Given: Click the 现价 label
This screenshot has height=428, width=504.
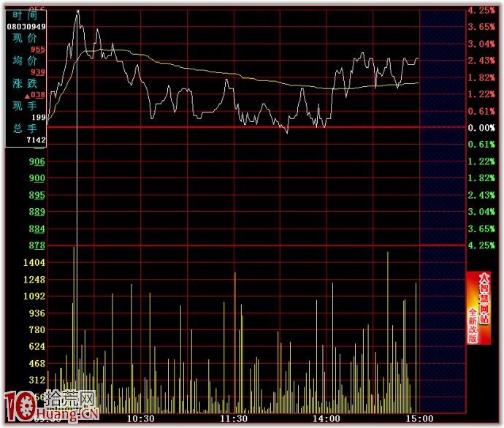Looking at the screenshot, I should pyautogui.click(x=25, y=38).
